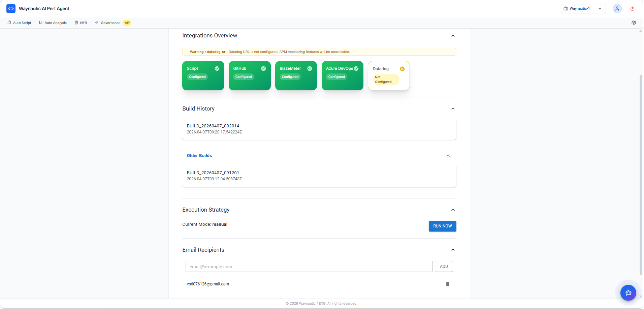Click the Waynautic code brackets logo icon
Screen dimensions: 644x309
(x=11, y=8)
